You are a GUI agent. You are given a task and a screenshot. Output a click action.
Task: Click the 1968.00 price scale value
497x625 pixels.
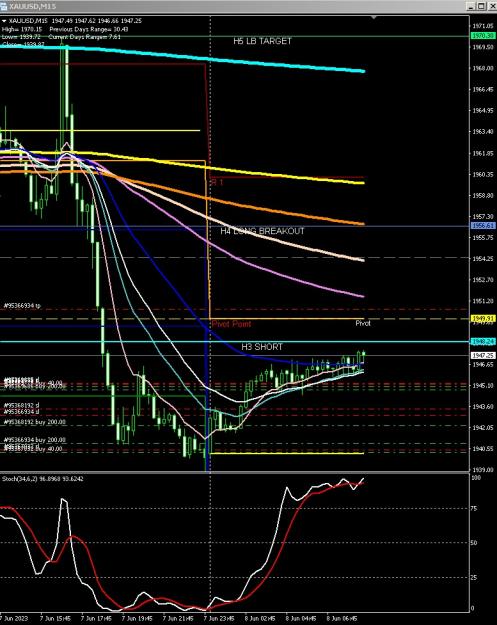tap(483, 68)
